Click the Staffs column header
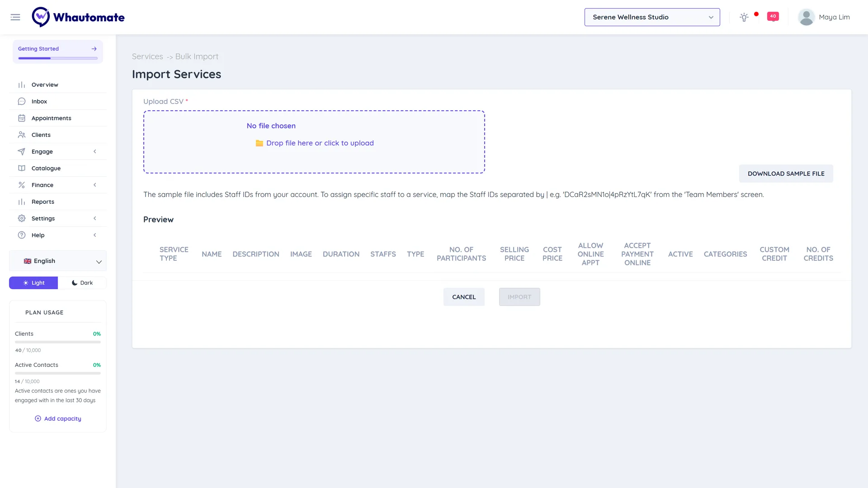 tap(383, 254)
